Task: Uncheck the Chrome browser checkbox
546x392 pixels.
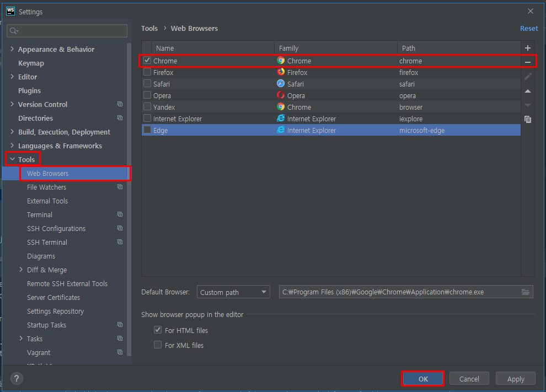Action: click(147, 60)
